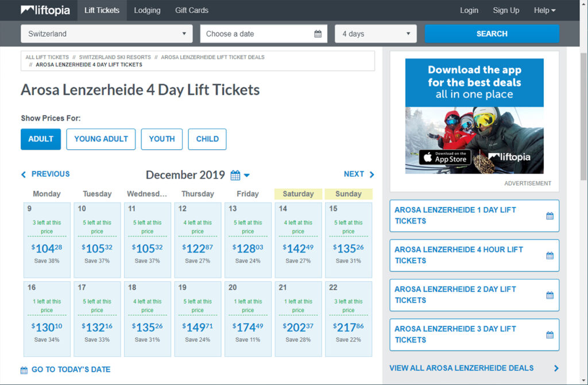Click calendar icon on 3 Day Lift Tickets card
This screenshot has height=385, width=588.
(x=550, y=335)
